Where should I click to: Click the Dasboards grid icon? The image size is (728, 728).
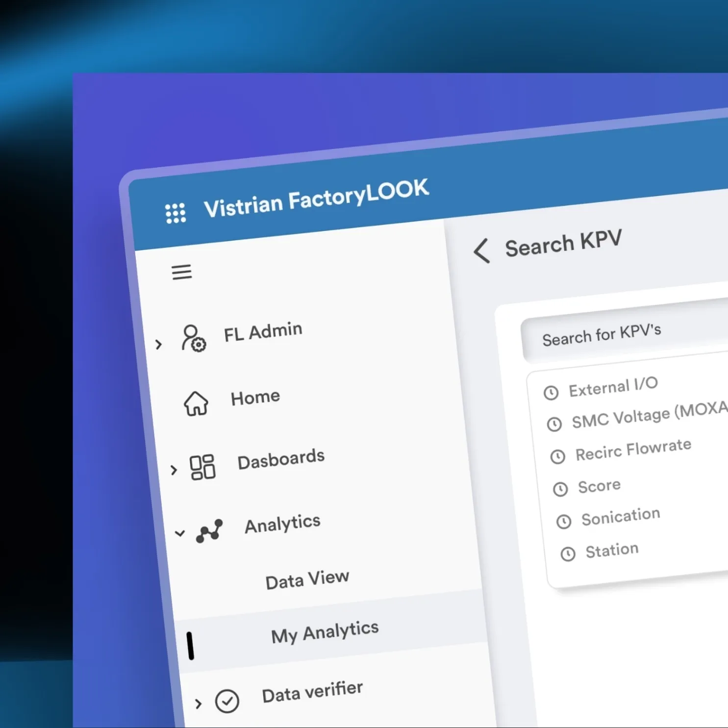[x=202, y=467]
